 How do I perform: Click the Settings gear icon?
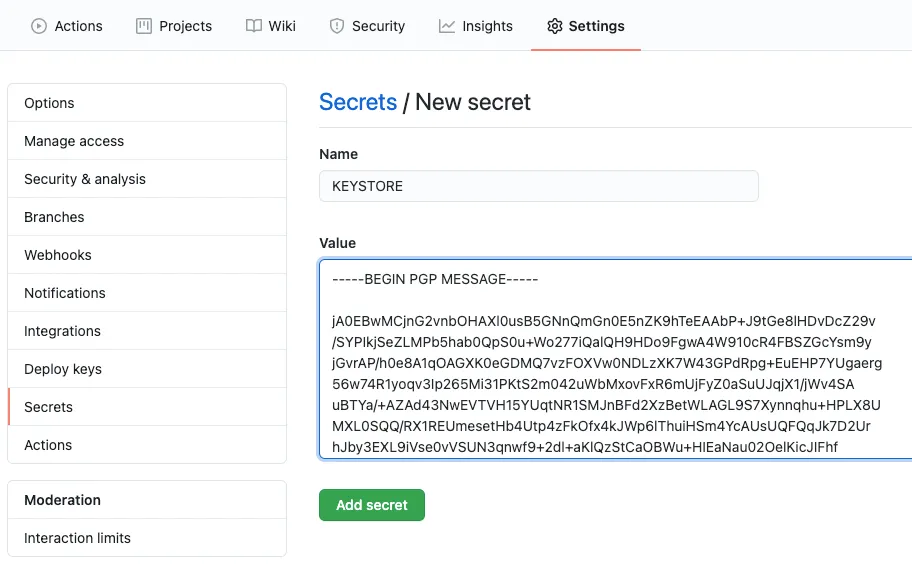pos(555,26)
